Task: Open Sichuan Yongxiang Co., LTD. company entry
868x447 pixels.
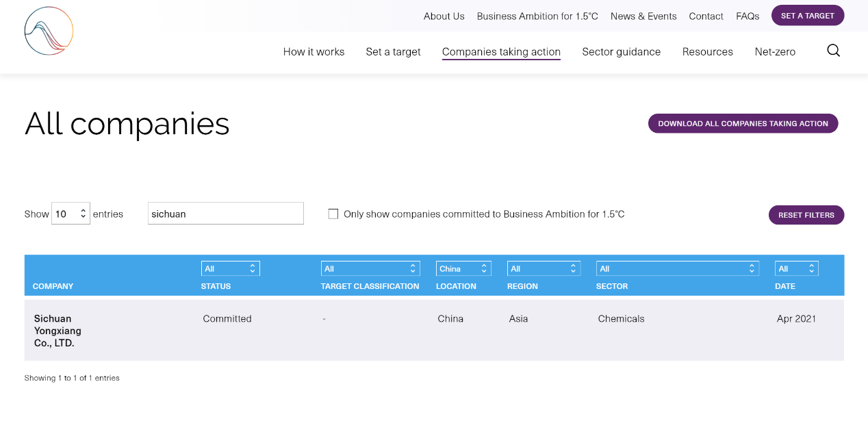Action: point(58,331)
